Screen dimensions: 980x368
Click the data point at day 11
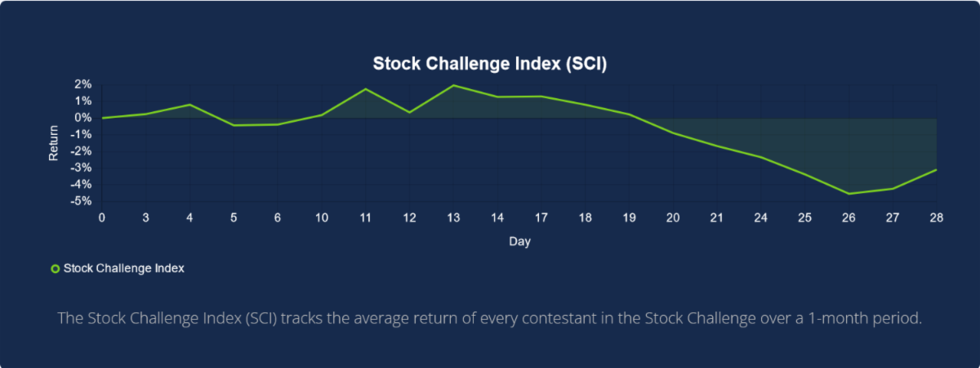[x=365, y=89]
